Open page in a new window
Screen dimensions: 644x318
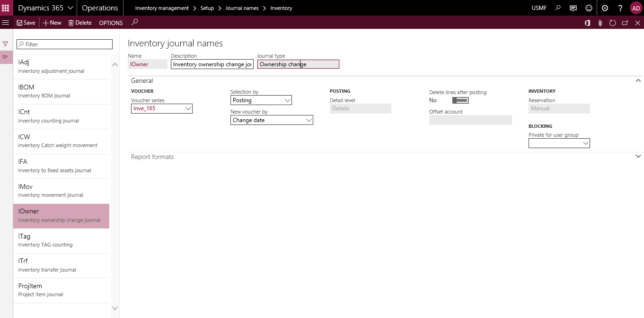[625, 22]
